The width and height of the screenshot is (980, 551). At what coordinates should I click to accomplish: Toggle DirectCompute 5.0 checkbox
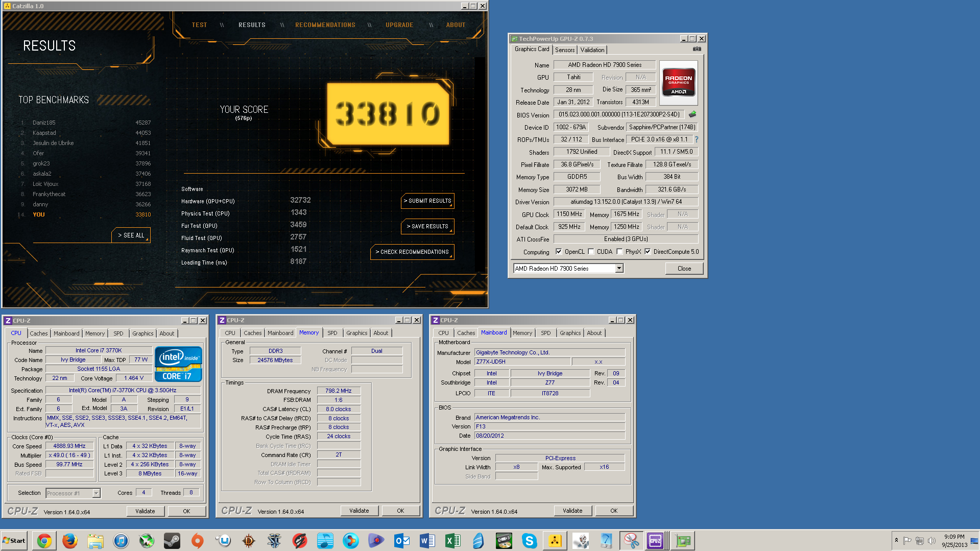[648, 252]
